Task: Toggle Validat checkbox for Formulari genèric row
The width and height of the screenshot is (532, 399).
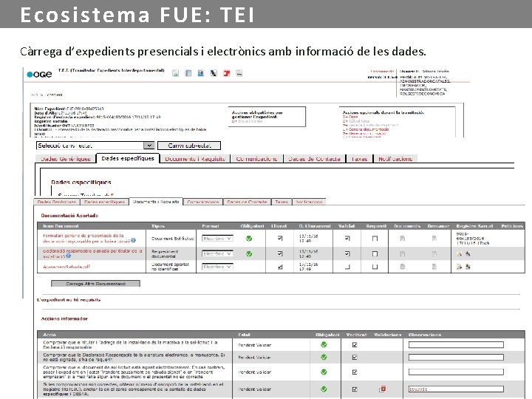Action: (x=347, y=239)
